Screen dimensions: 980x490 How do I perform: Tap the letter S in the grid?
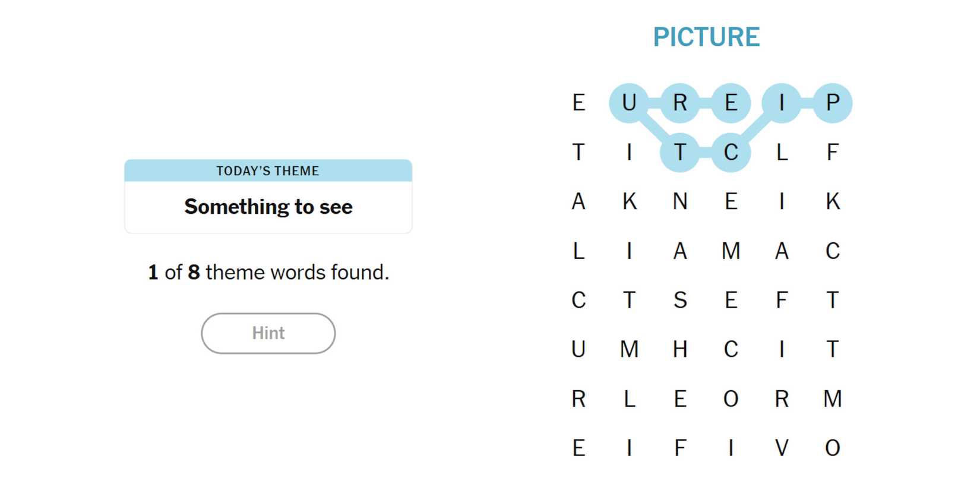tap(679, 300)
